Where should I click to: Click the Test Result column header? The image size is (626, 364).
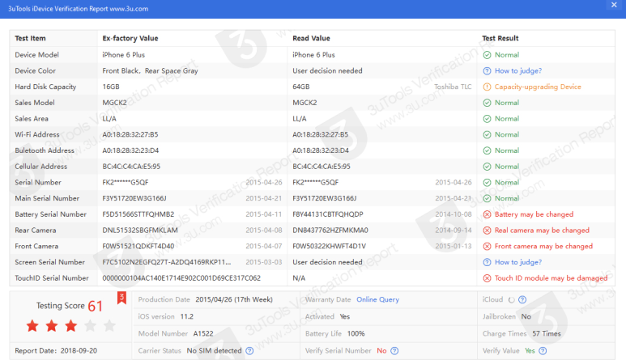(x=500, y=38)
